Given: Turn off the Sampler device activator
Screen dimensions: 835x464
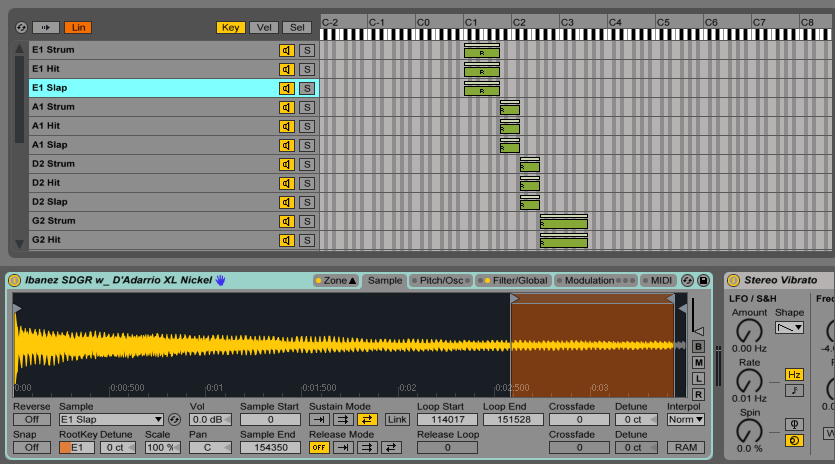Looking at the screenshot, I should 15,281.
